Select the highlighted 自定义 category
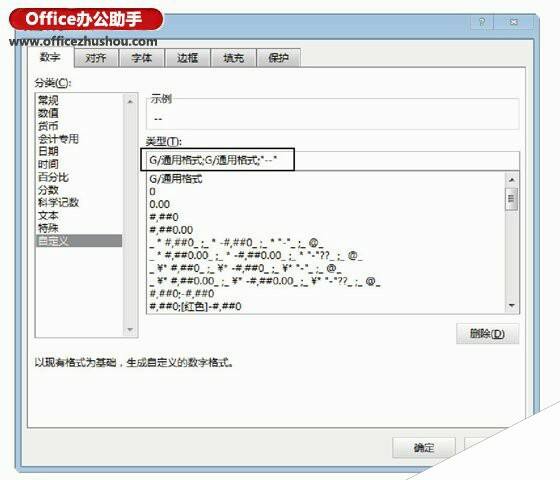The image size is (560, 480). coord(79,241)
